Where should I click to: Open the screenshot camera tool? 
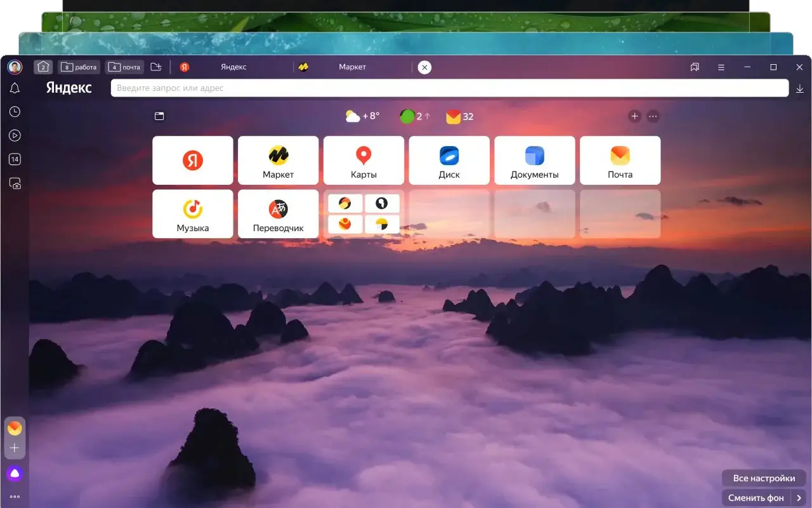(x=15, y=184)
